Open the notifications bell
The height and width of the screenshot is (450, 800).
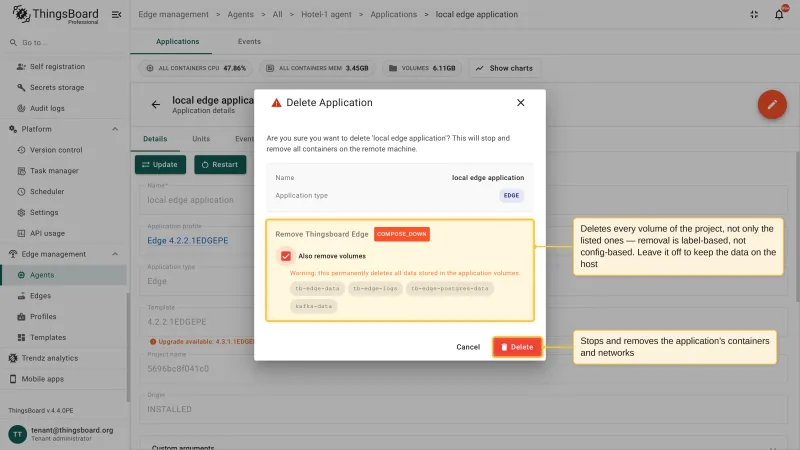click(779, 14)
